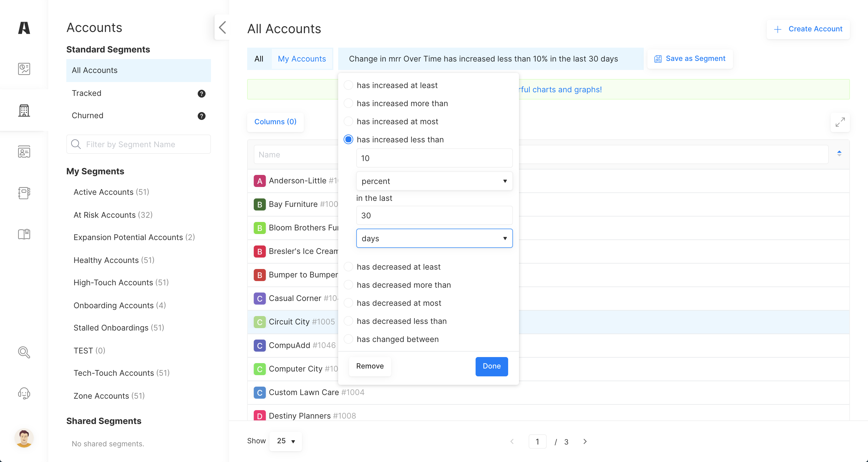Switch to the My Accounts tab

(x=302, y=59)
